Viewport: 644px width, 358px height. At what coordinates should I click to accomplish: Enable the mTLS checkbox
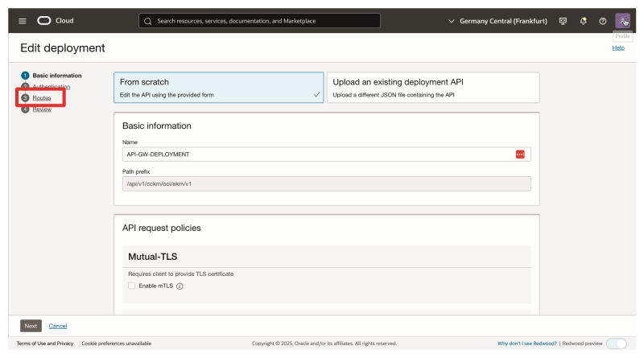132,286
